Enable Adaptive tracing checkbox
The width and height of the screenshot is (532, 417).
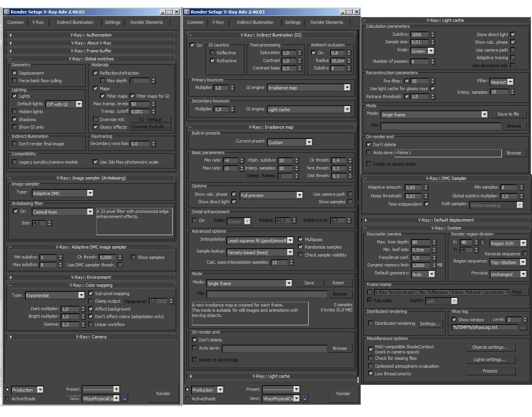(x=513, y=58)
